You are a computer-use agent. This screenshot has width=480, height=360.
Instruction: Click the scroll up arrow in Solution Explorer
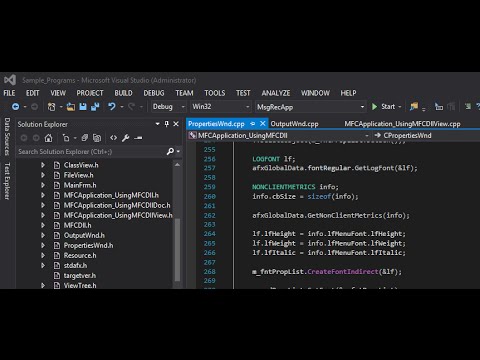(x=177, y=165)
